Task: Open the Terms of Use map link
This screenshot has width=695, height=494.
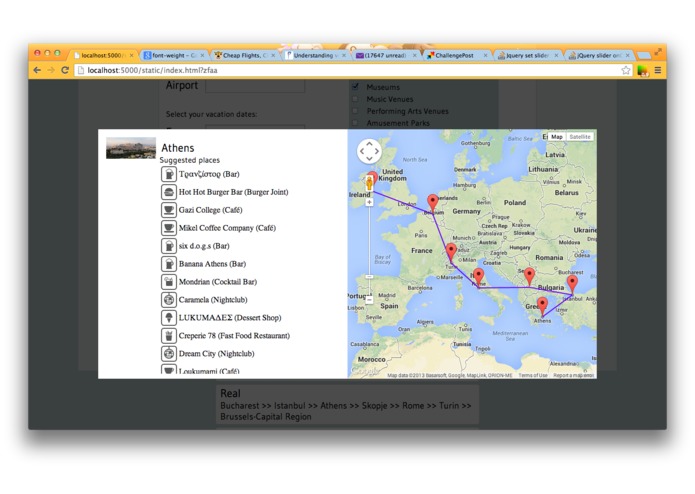Action: 533,375
